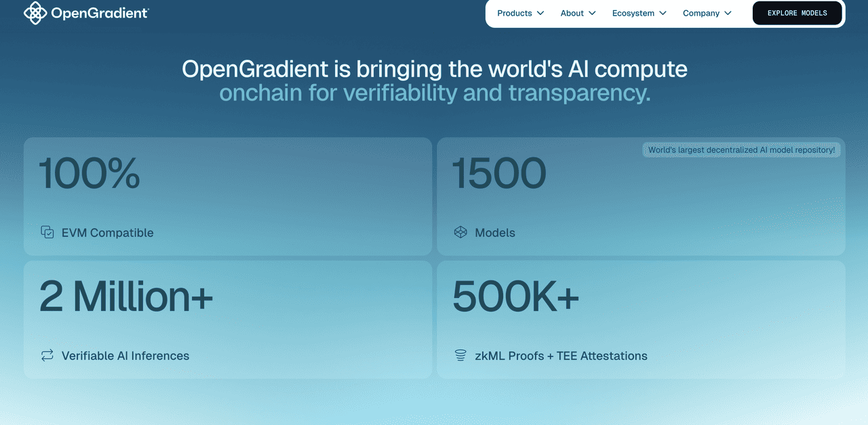Open the Company menu item
The image size is (868, 425).
click(701, 14)
